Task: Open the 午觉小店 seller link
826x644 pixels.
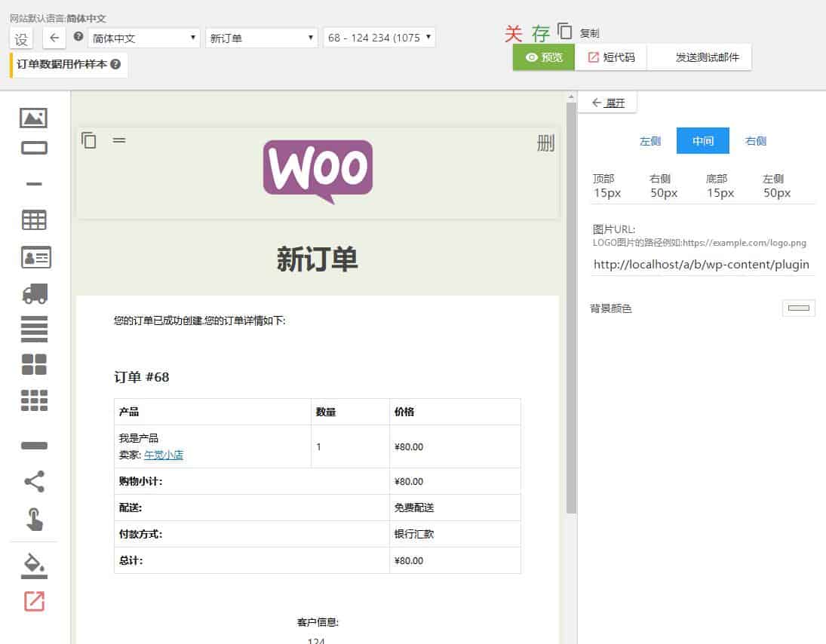Action: [163, 455]
